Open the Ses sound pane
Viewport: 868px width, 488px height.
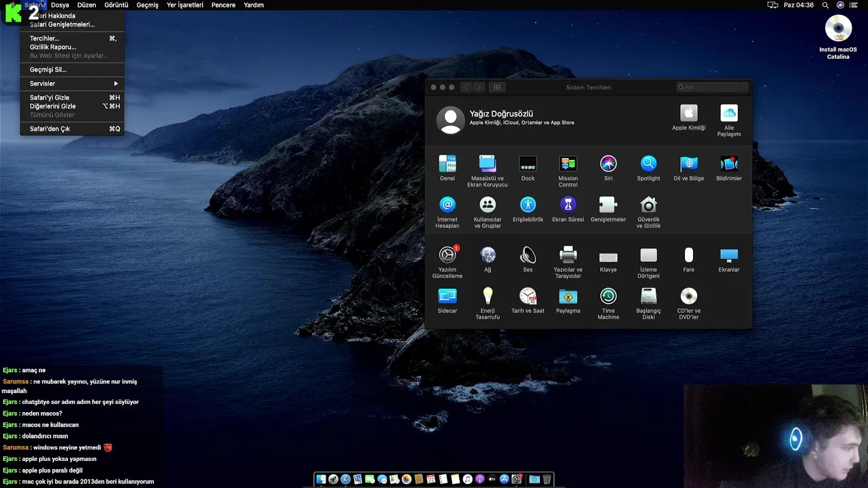(528, 260)
